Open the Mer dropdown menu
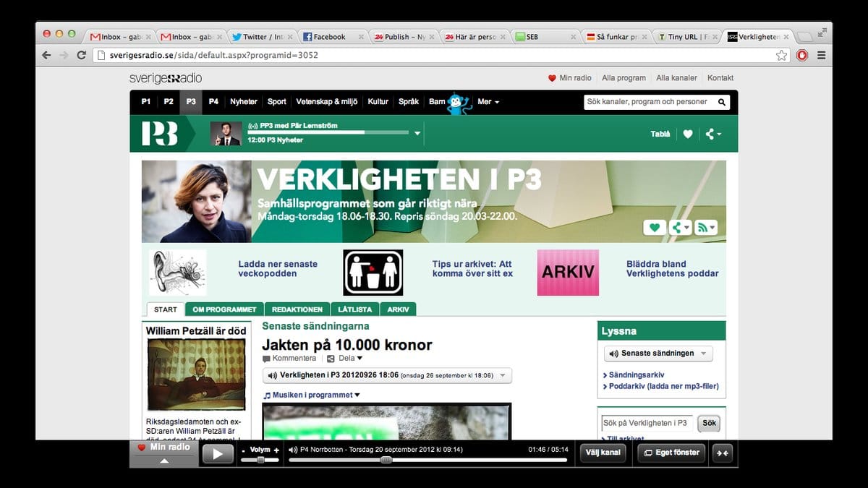Image resolution: width=868 pixels, height=488 pixels. (x=488, y=102)
